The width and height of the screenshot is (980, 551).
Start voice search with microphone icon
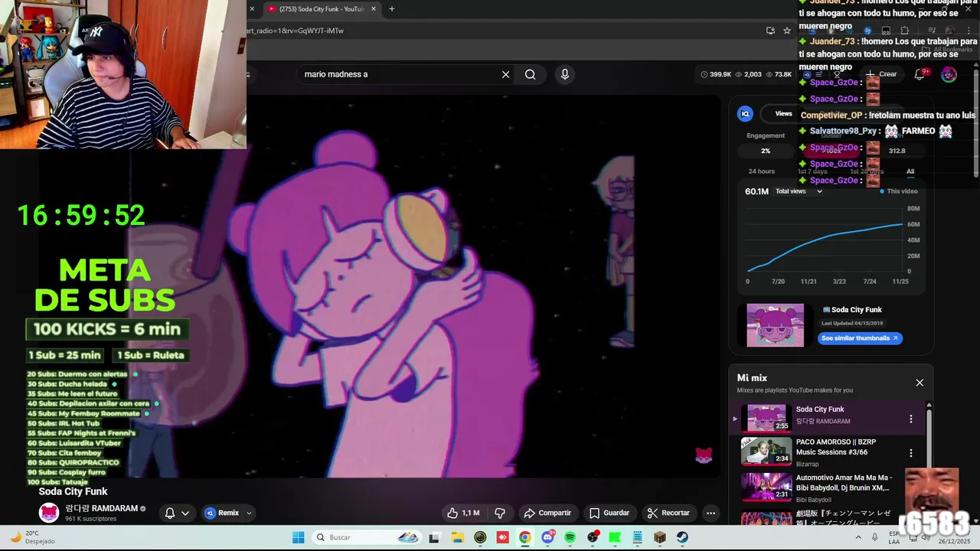click(x=565, y=74)
